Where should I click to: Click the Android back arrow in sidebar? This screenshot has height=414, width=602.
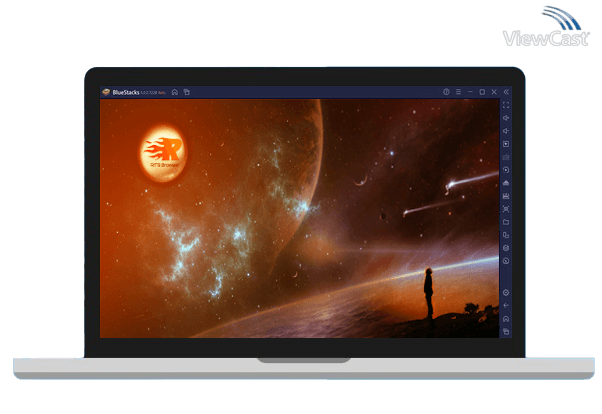506,306
